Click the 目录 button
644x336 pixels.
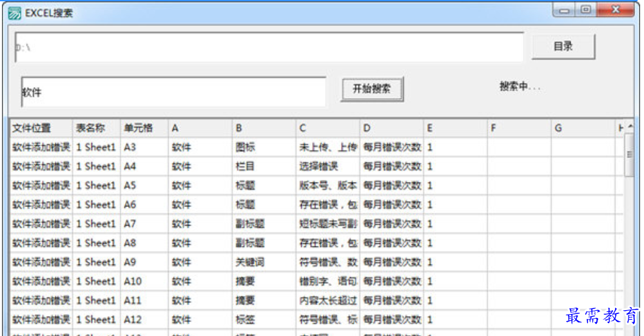(563, 46)
